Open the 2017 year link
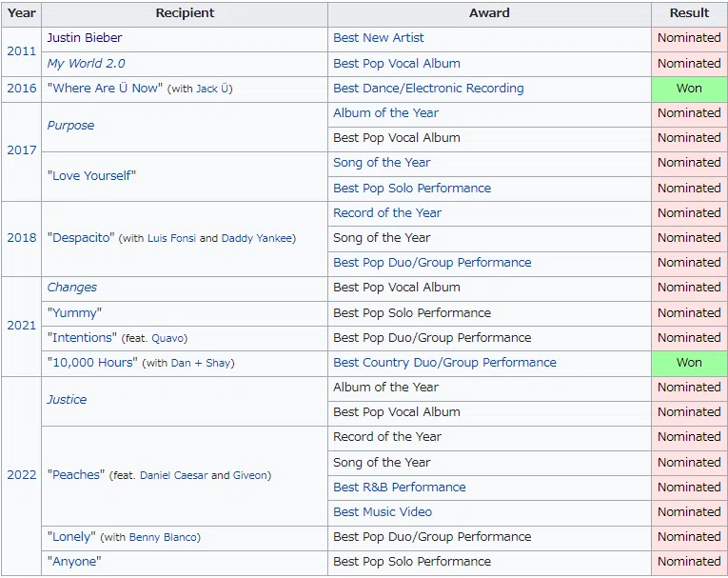This screenshot has height=578, width=728. tap(21, 150)
